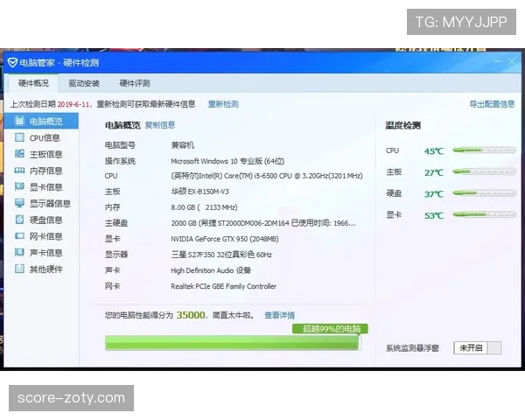Click the 华硕 EX-B150M-V3 motherboard value
Screen dimensions: 525x420
199,192
